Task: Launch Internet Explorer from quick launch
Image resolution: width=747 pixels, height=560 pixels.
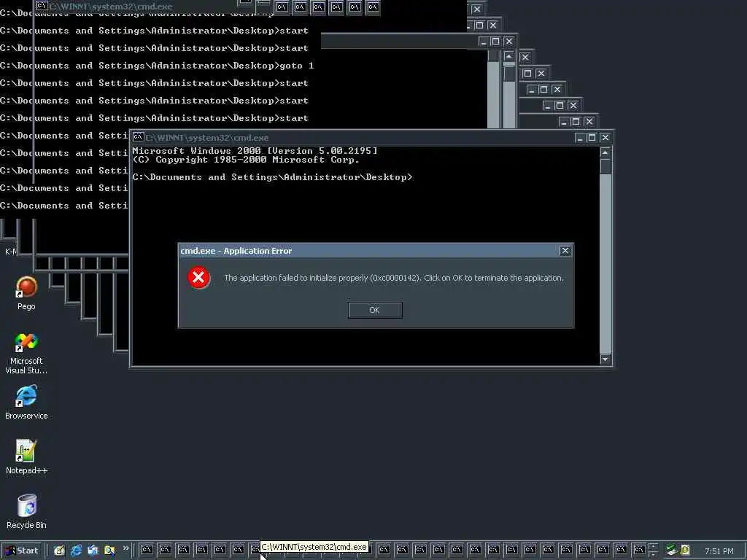Action: pyautogui.click(x=76, y=551)
